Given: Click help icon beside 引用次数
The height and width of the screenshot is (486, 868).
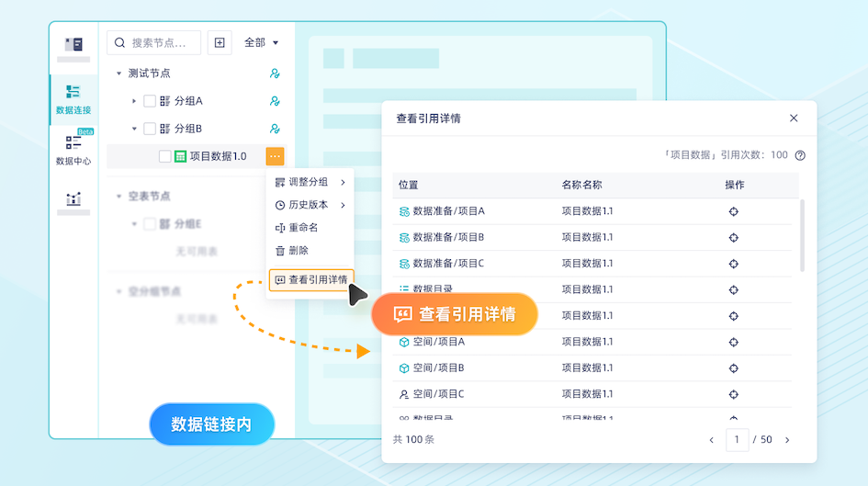Looking at the screenshot, I should click(800, 155).
